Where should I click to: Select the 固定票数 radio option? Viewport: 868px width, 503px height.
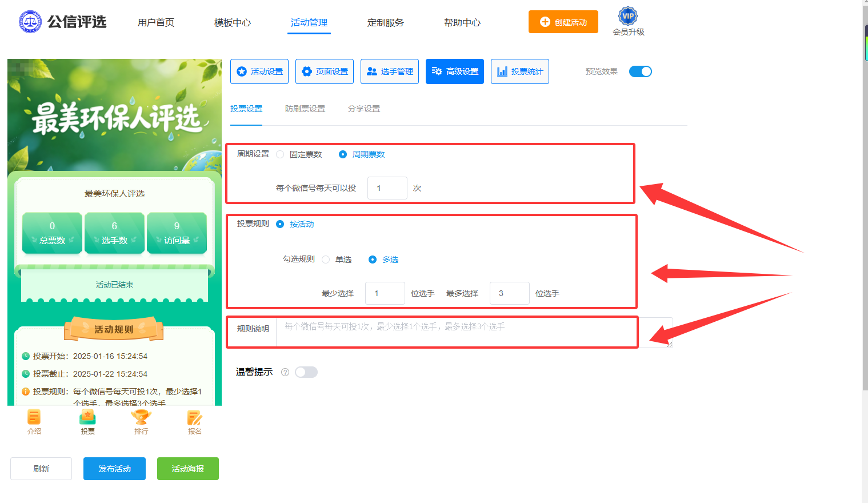tap(280, 154)
